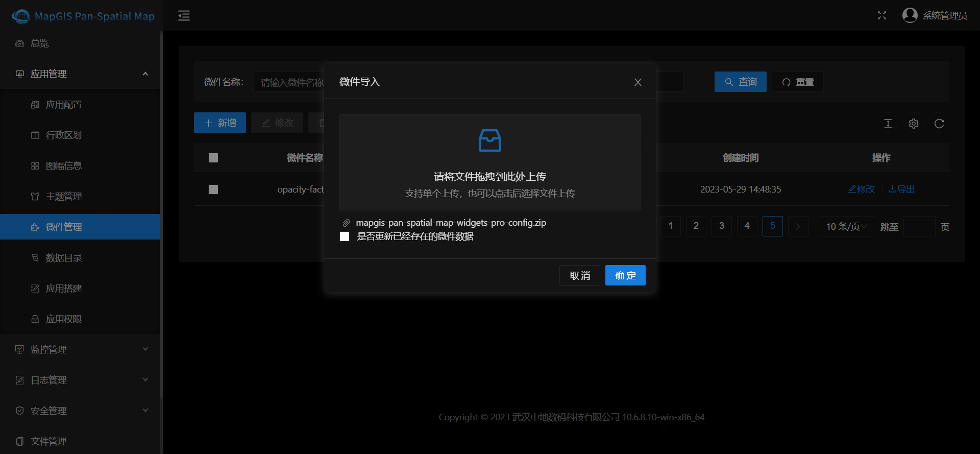Expand the 监控管理 menu group

coord(80,350)
